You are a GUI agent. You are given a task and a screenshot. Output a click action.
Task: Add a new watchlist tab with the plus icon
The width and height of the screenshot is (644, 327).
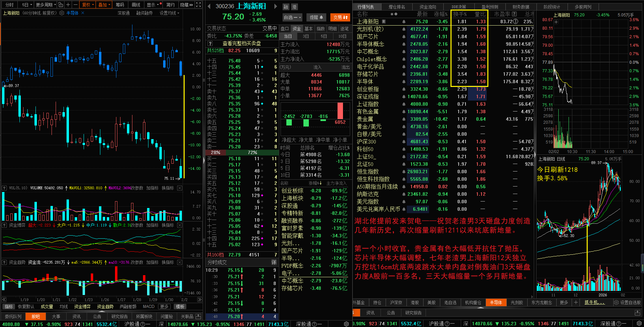(576, 302)
